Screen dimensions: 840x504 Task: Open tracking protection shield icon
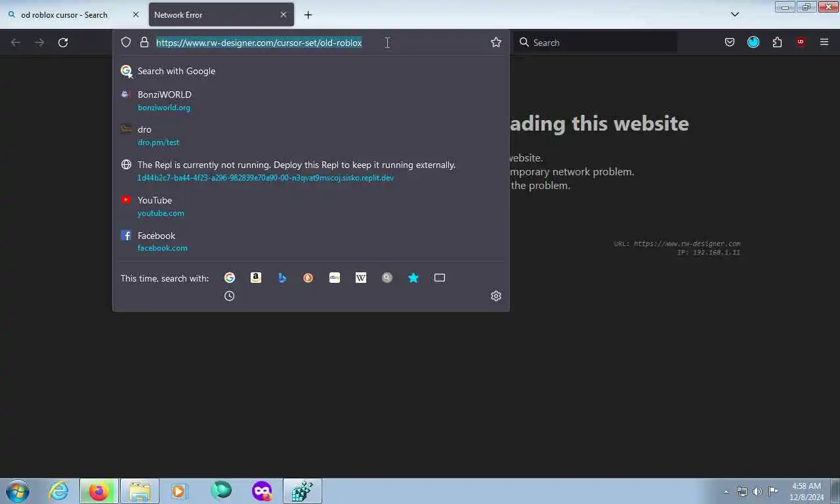pyautogui.click(x=126, y=43)
